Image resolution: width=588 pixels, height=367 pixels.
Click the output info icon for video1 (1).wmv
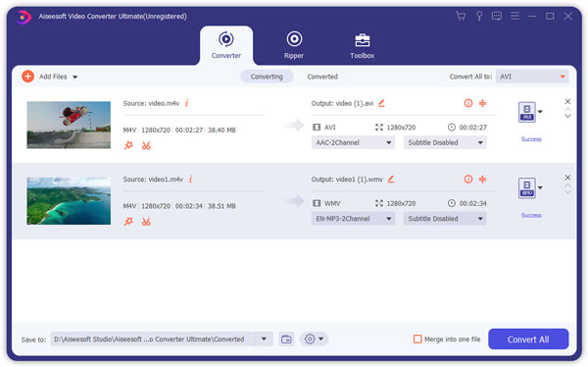point(468,180)
